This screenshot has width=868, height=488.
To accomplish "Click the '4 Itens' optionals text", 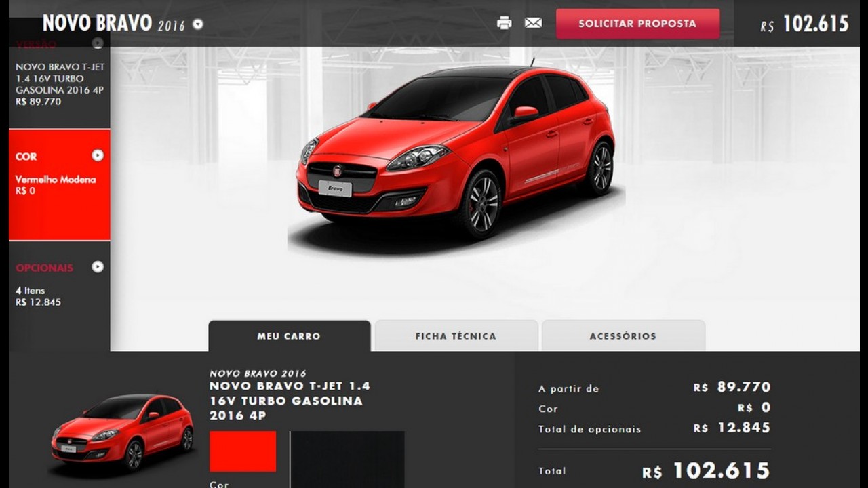I will 31,291.
